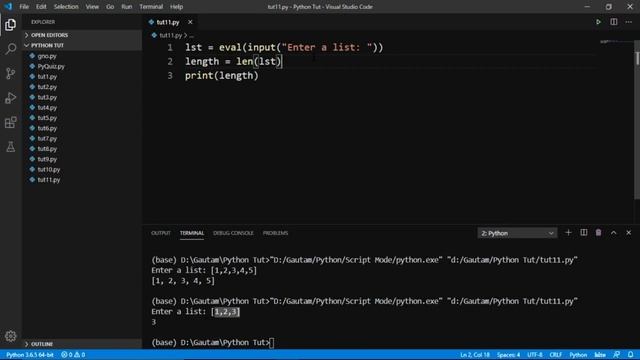The image size is (640, 360).
Task: Open terminal selector dropdown '2: Python'
Action: pyautogui.click(x=517, y=233)
